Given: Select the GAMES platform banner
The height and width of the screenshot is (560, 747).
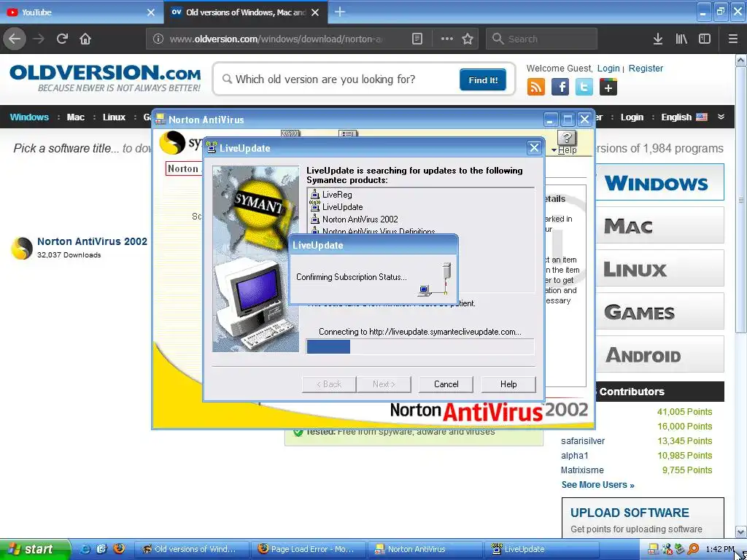Looking at the screenshot, I should tap(659, 312).
